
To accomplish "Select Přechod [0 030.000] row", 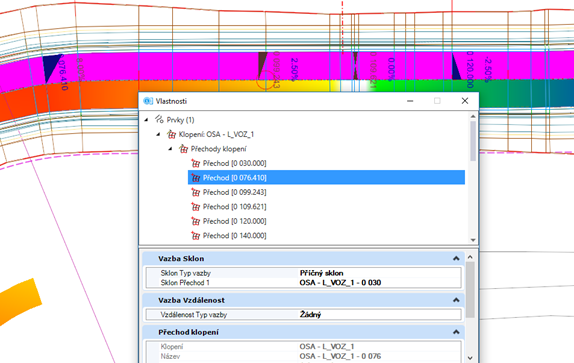I will 234,163.
